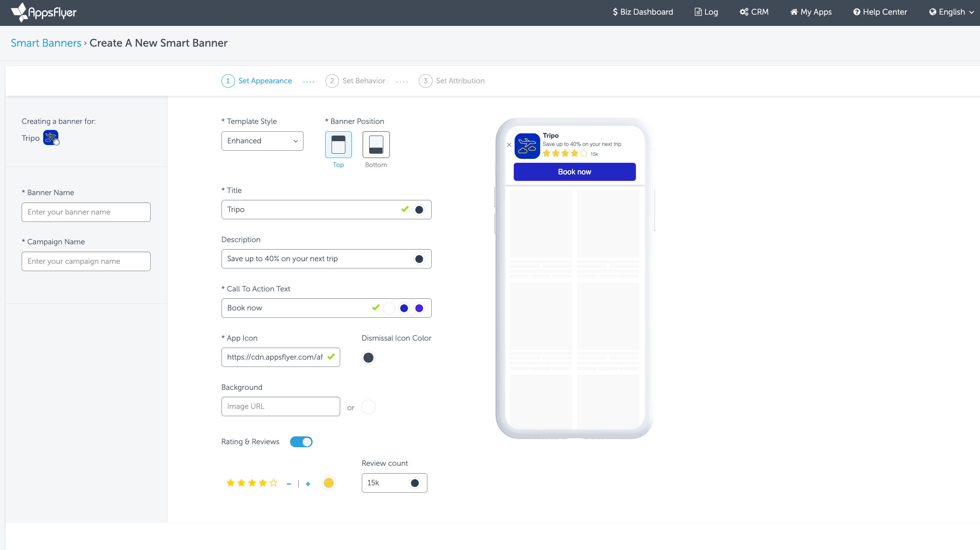The height and width of the screenshot is (550, 980).
Task: Choose Bottom banner position
Action: click(376, 145)
